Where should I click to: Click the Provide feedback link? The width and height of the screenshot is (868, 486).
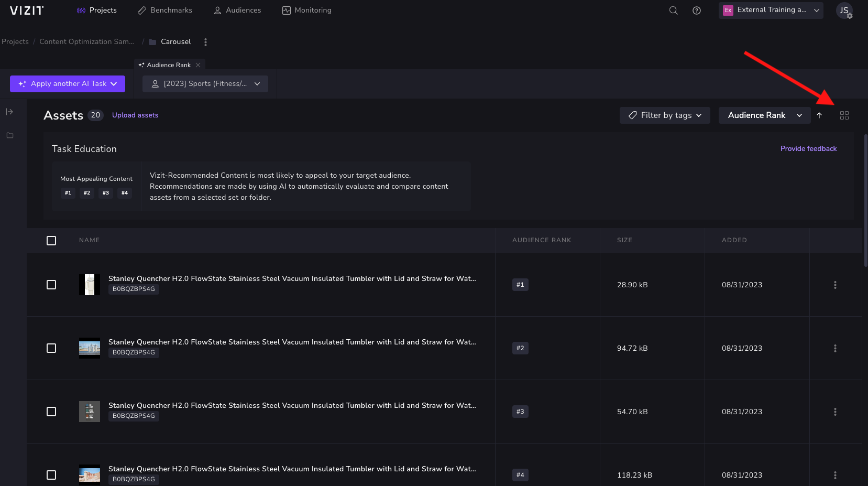click(808, 149)
